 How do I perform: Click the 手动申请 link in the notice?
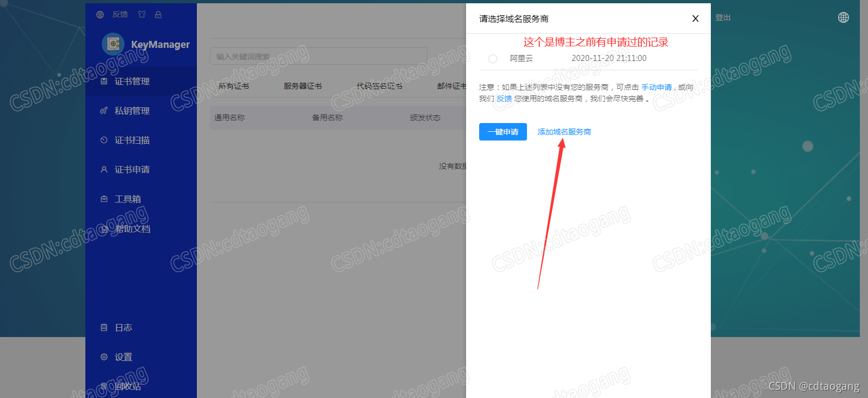[656, 87]
